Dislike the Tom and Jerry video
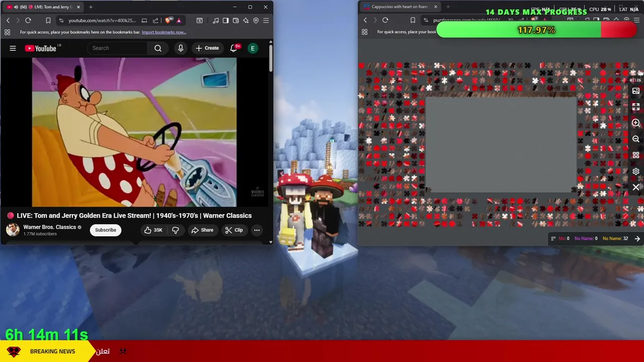The width and height of the screenshot is (644, 362). click(176, 230)
